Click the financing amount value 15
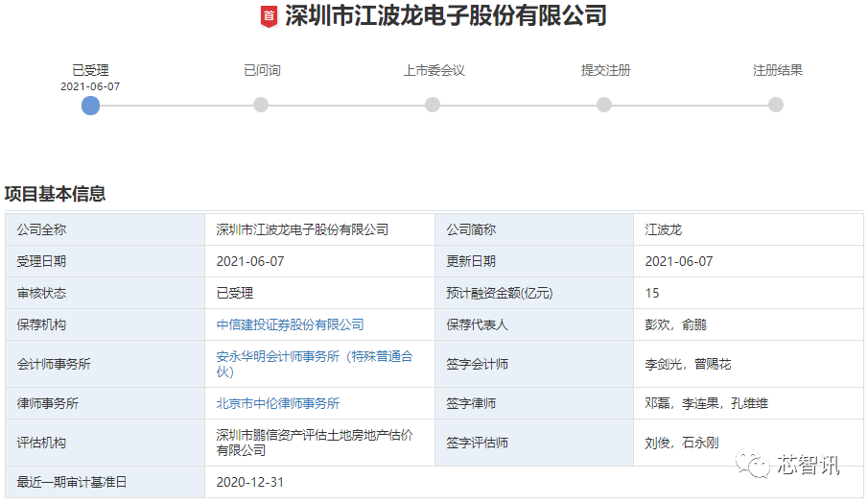Screen dimensions: 868x504 [x=652, y=293]
